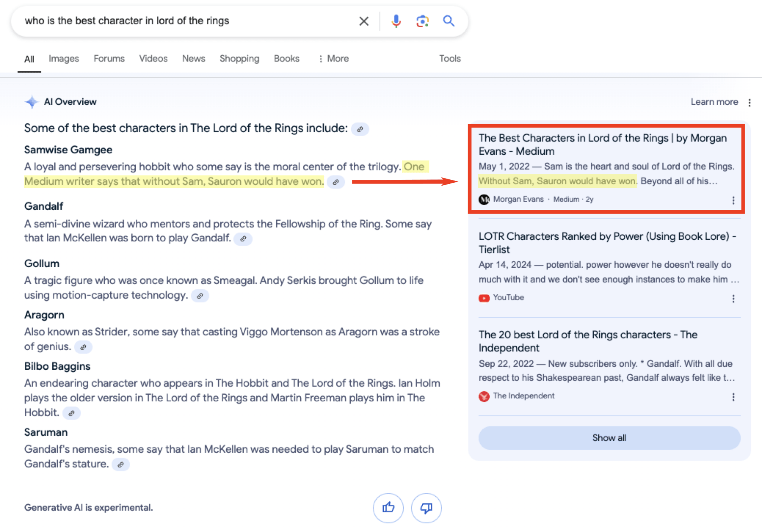
Task: Open 'The Best Characters in Lord of the Rings' Medium article
Action: (602, 145)
